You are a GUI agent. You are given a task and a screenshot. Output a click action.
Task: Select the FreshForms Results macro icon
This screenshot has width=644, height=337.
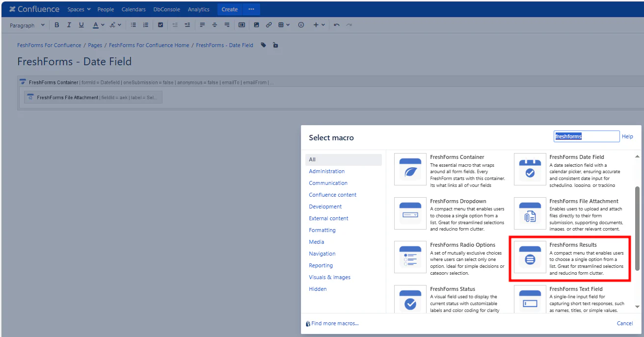pyautogui.click(x=530, y=258)
